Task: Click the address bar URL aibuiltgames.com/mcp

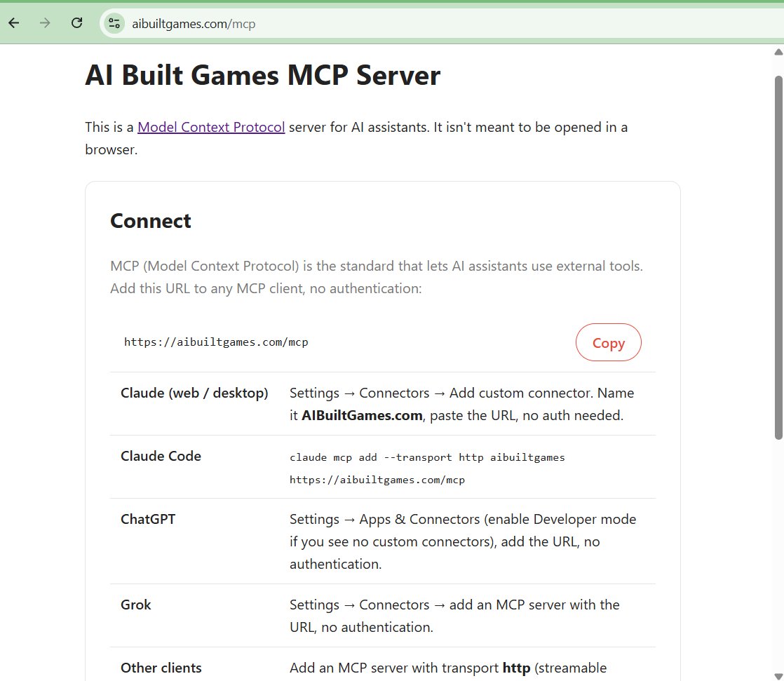Action: point(194,24)
